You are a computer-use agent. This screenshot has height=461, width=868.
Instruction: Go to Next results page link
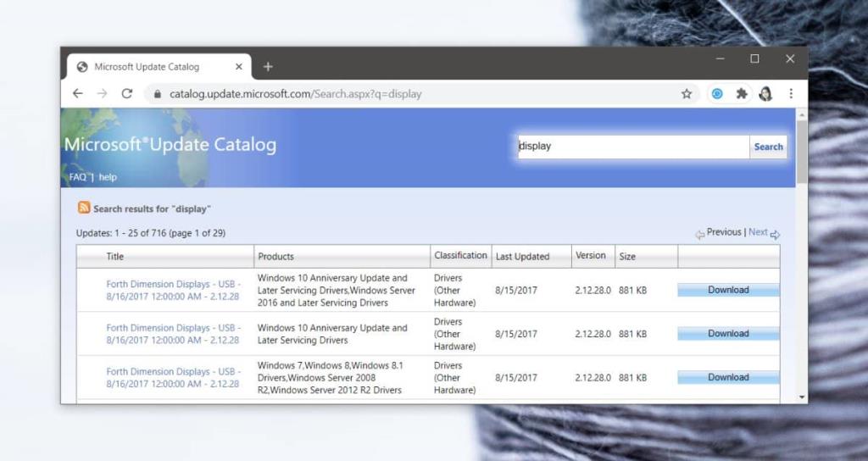(758, 232)
